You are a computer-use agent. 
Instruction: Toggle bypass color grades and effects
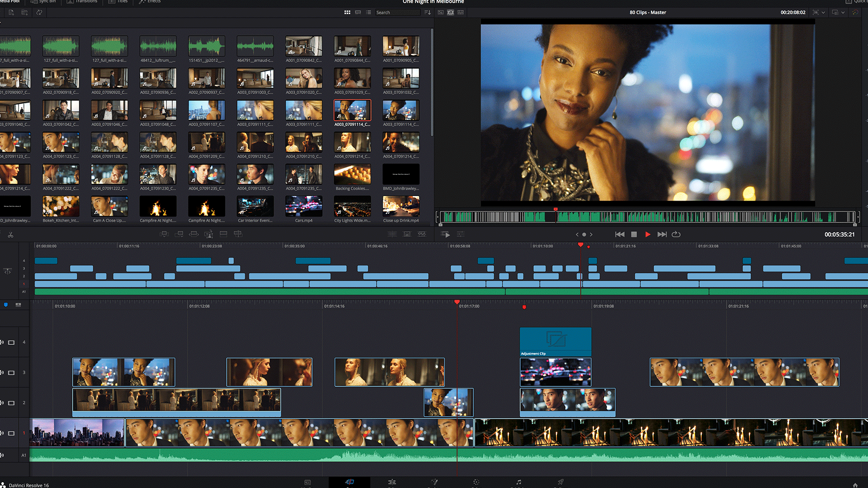(x=855, y=13)
